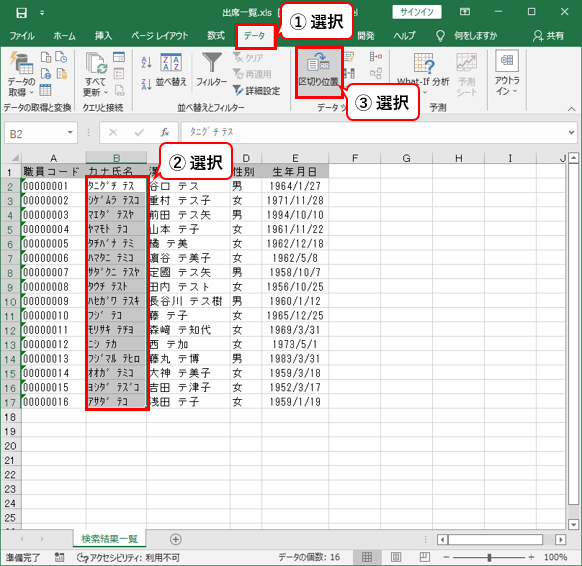Viewport: 582px width, 566px height.
Task: Open the Name Box dropdown arrow
Action: (70, 132)
